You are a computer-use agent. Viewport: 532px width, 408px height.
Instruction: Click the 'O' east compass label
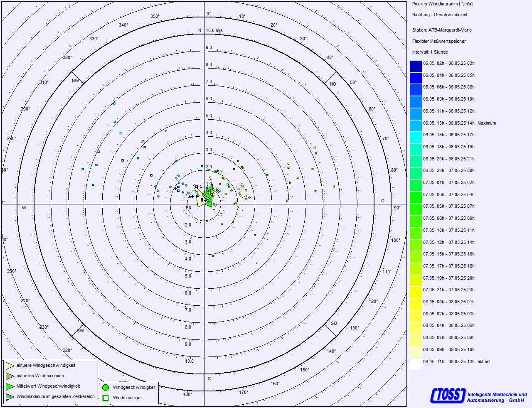point(383,201)
